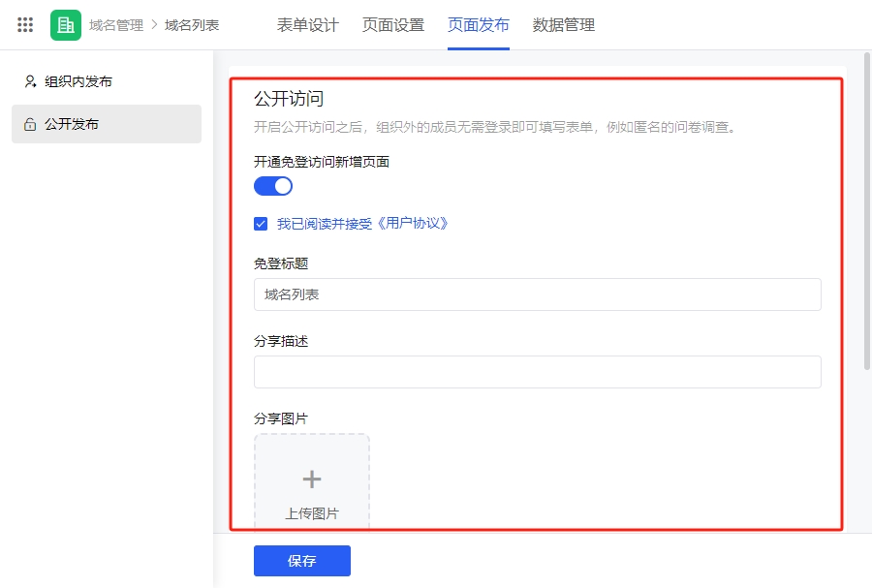The height and width of the screenshot is (588, 872).
Task: Select 公开发布 in the sidebar
Action: 107,124
